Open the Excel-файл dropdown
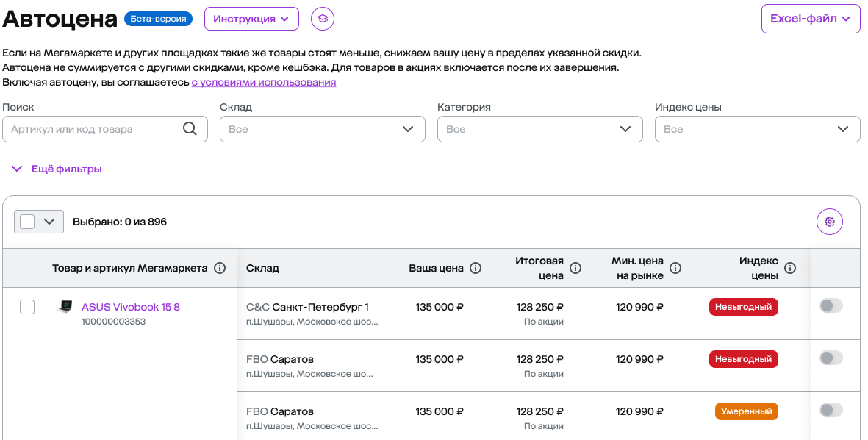868x440 pixels. [x=811, y=19]
